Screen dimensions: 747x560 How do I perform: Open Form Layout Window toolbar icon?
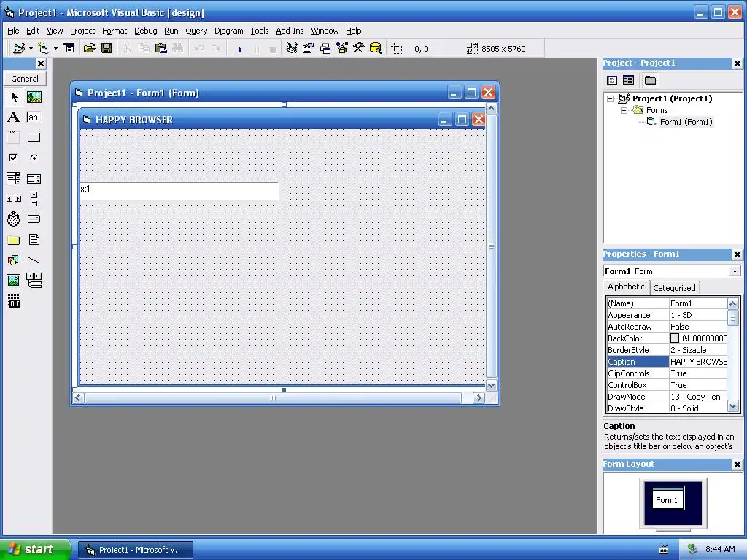pyautogui.click(x=325, y=48)
